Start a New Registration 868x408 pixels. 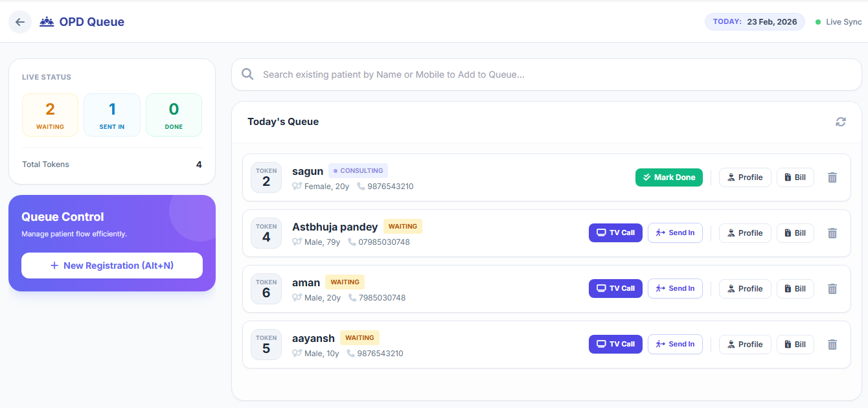[112, 266]
